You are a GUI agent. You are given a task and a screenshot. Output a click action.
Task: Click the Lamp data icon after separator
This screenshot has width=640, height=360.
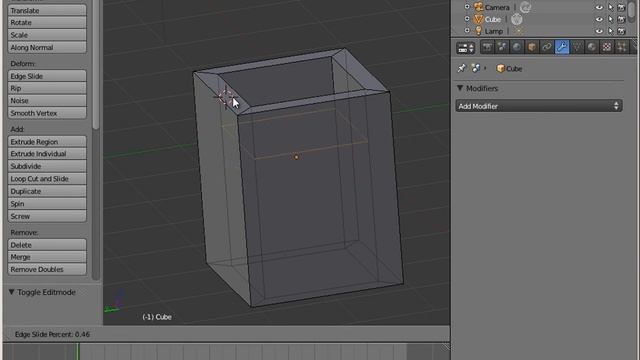519,31
